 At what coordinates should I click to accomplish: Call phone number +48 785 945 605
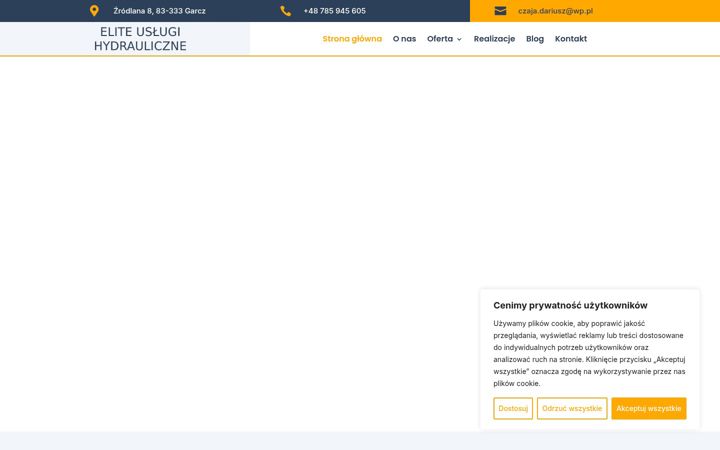point(334,11)
